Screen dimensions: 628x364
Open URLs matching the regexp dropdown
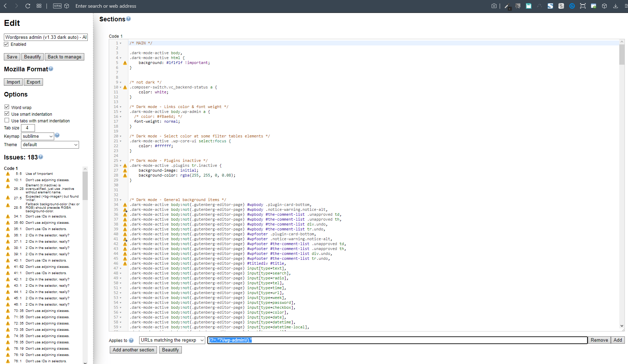coord(172,340)
